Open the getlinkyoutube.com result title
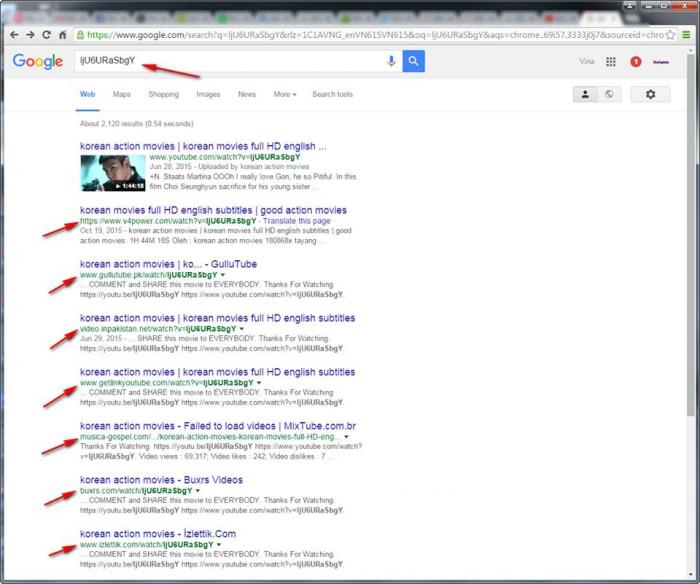The width and height of the screenshot is (700, 584). click(x=217, y=372)
